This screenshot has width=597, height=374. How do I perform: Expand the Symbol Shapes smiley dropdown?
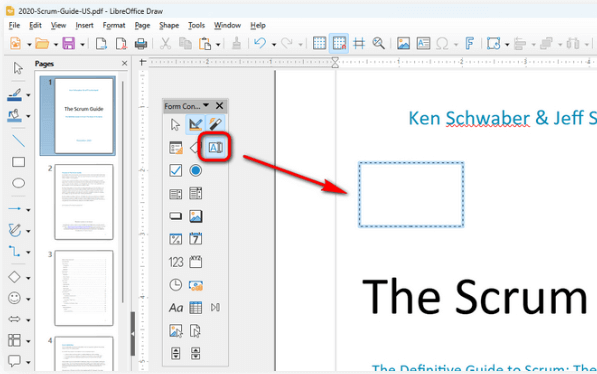28,299
